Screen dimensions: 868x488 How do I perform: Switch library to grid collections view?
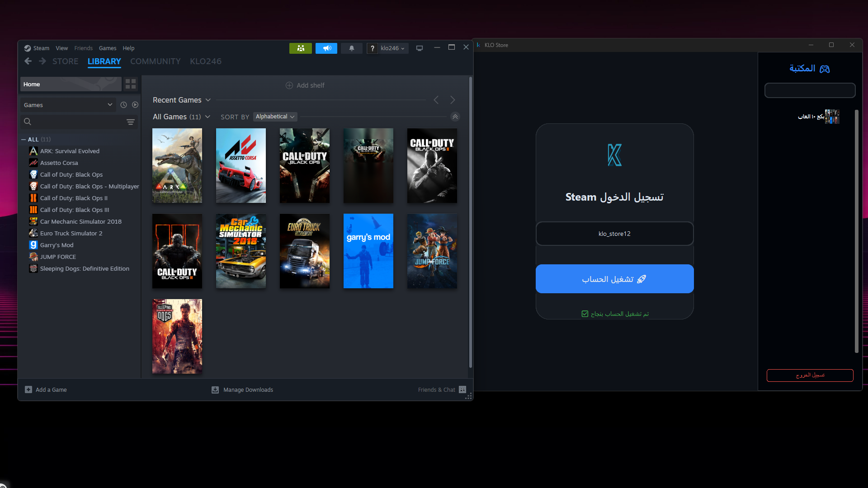pos(131,84)
